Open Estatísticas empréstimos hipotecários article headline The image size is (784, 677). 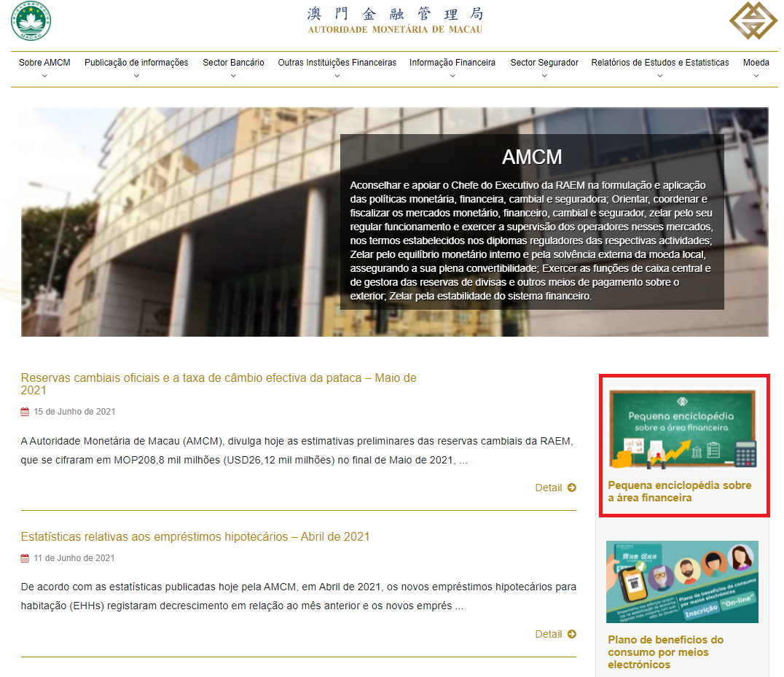pos(195,537)
